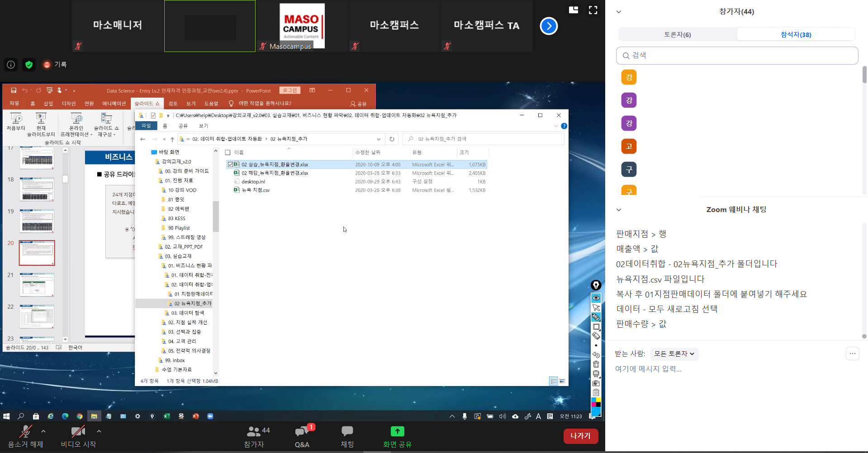The image size is (868, 453).
Task: Switch to the 토론자(6) tab
Action: [677, 34]
